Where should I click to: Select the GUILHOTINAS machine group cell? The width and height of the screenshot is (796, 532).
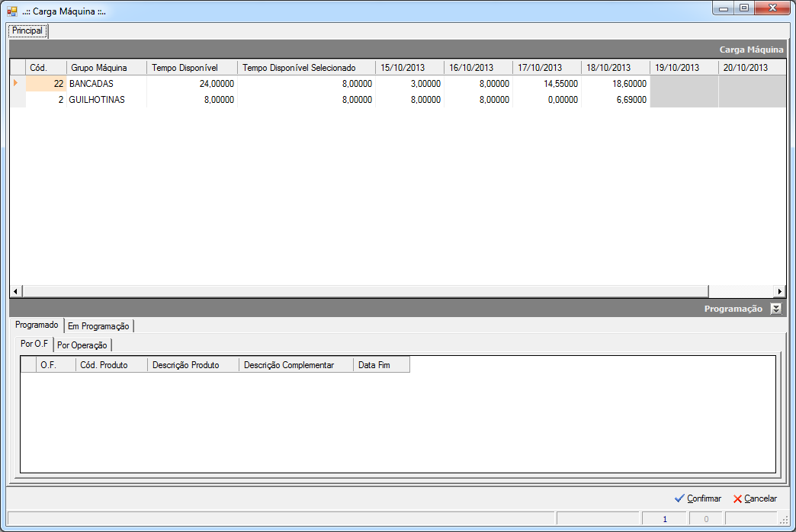pos(107,100)
